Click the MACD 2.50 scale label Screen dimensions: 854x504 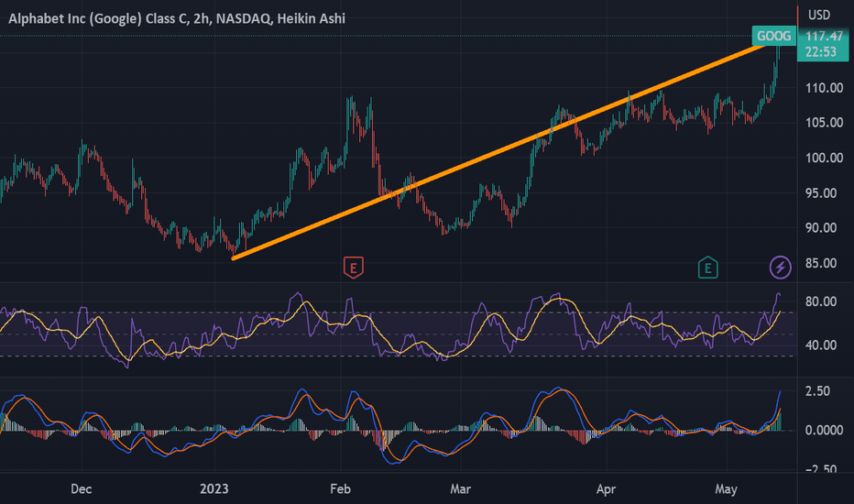(x=817, y=391)
